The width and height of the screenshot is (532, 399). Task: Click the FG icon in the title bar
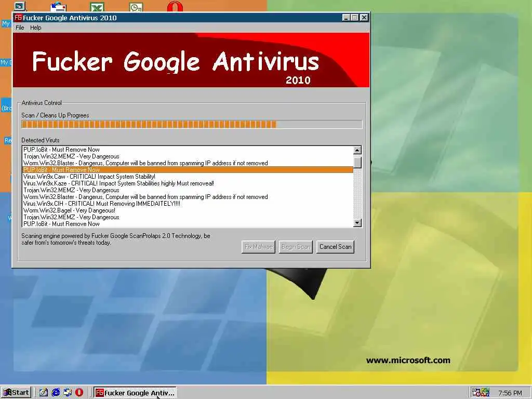[18, 18]
